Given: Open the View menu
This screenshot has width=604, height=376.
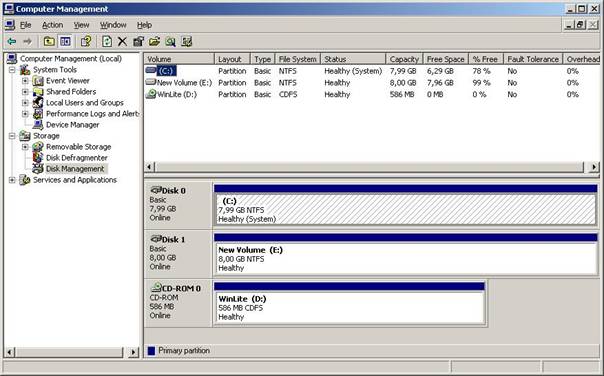Looking at the screenshot, I should click(x=81, y=25).
